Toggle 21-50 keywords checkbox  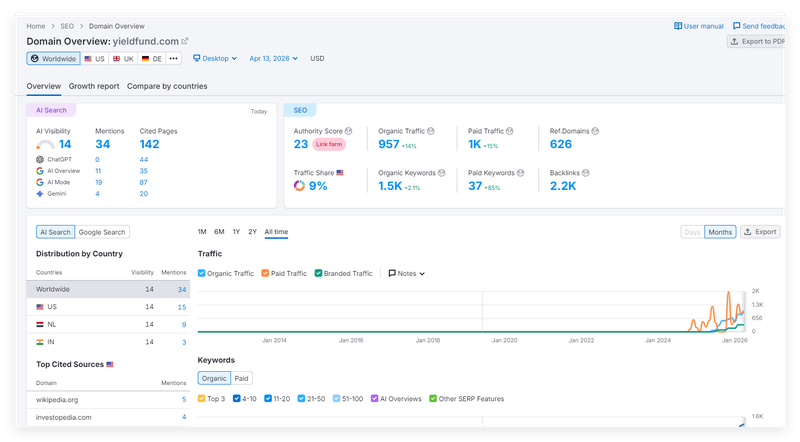click(302, 399)
